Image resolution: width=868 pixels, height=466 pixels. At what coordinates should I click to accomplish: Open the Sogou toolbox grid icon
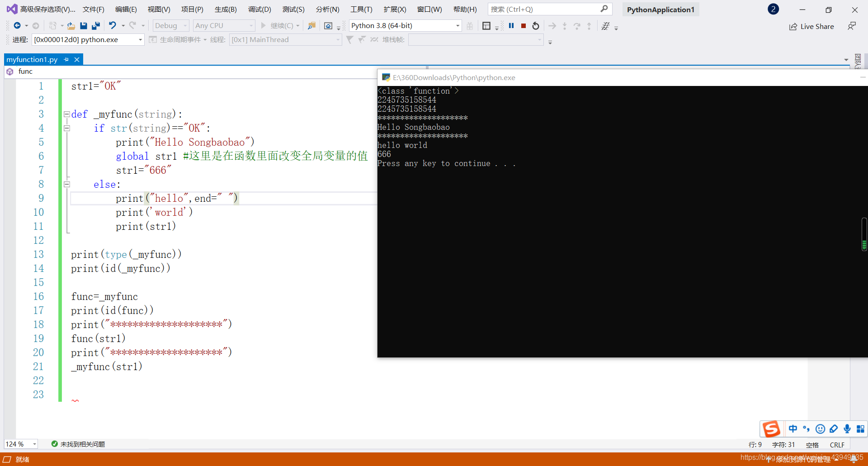[x=860, y=428]
